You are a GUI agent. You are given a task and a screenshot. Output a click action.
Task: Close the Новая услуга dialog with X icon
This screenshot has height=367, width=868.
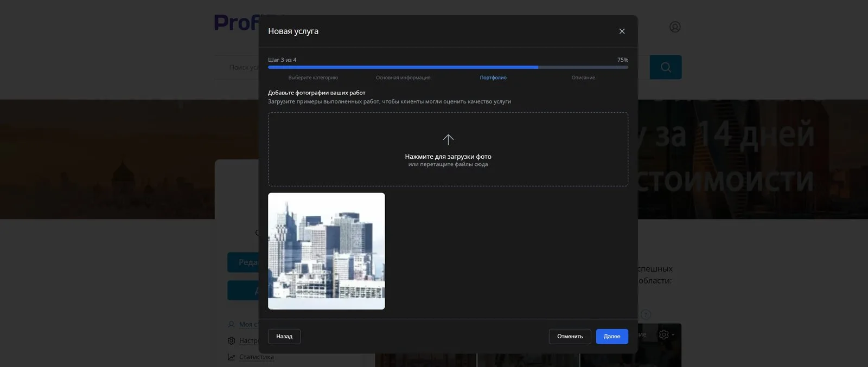click(x=622, y=31)
